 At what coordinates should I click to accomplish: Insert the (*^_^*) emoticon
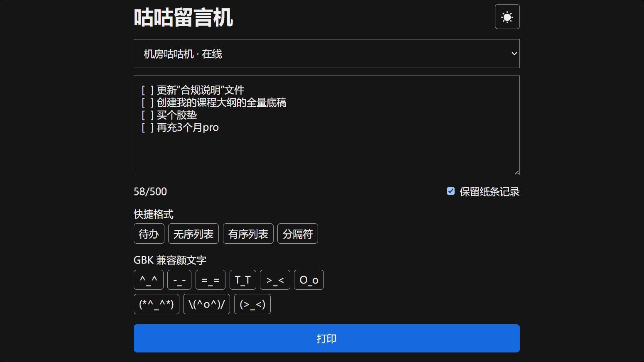click(156, 304)
